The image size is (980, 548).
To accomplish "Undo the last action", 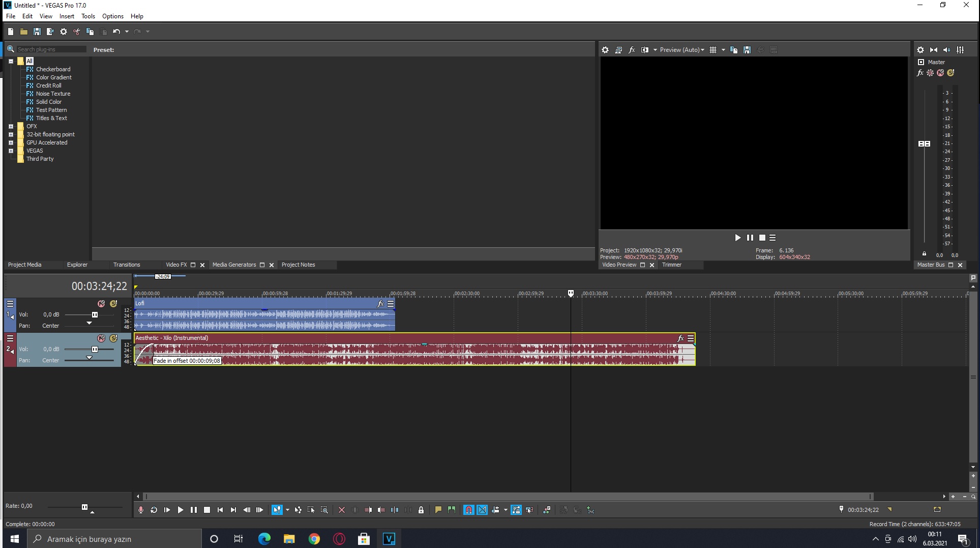I will (x=116, y=32).
